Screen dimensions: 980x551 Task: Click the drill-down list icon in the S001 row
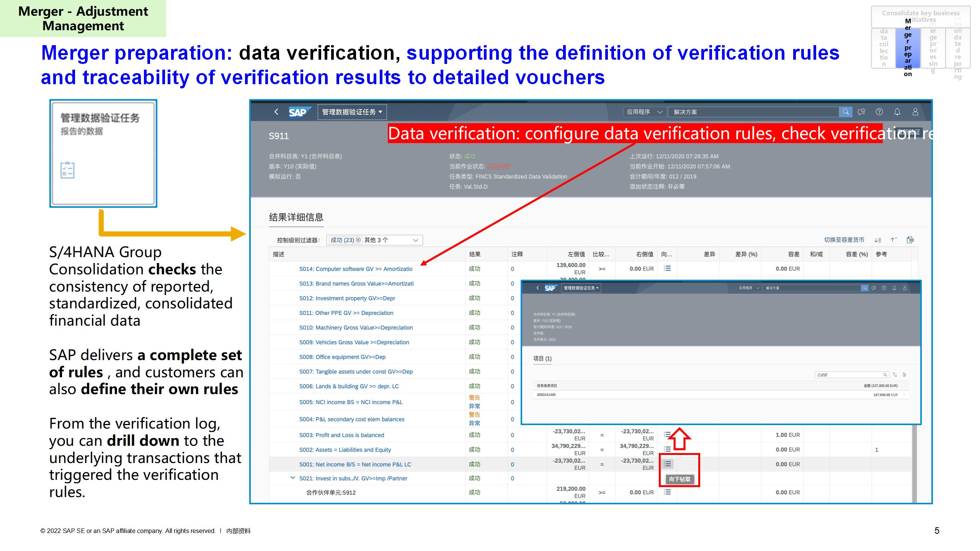[667, 464]
